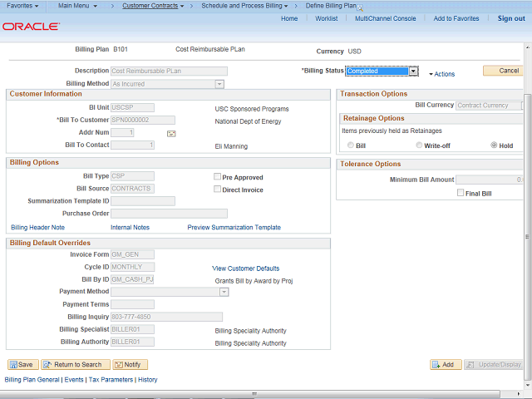Viewport: 532px width, 399px height.
Task: Click the Cancel button
Action: coord(503,71)
